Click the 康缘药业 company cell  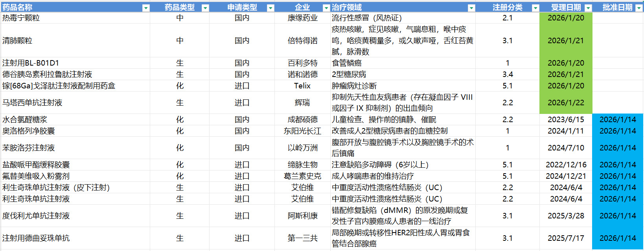click(302, 18)
